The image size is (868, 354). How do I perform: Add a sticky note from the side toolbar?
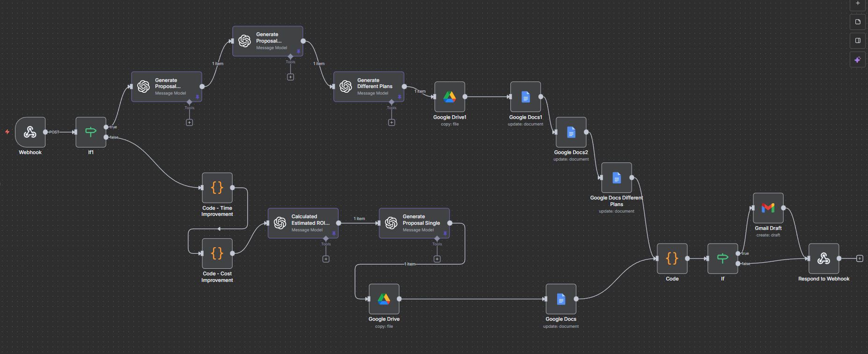click(858, 22)
